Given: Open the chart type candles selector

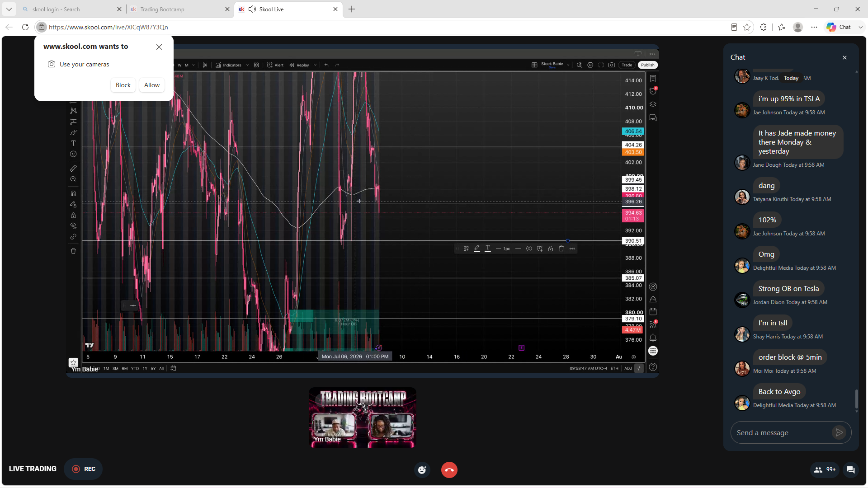Looking at the screenshot, I should pyautogui.click(x=205, y=65).
